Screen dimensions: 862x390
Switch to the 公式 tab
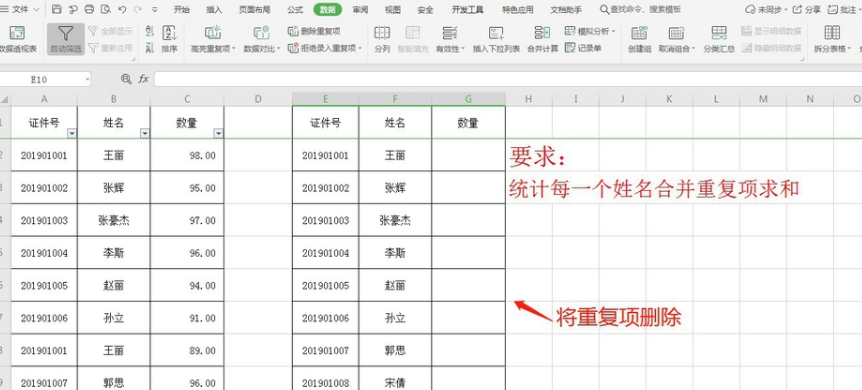295,9
